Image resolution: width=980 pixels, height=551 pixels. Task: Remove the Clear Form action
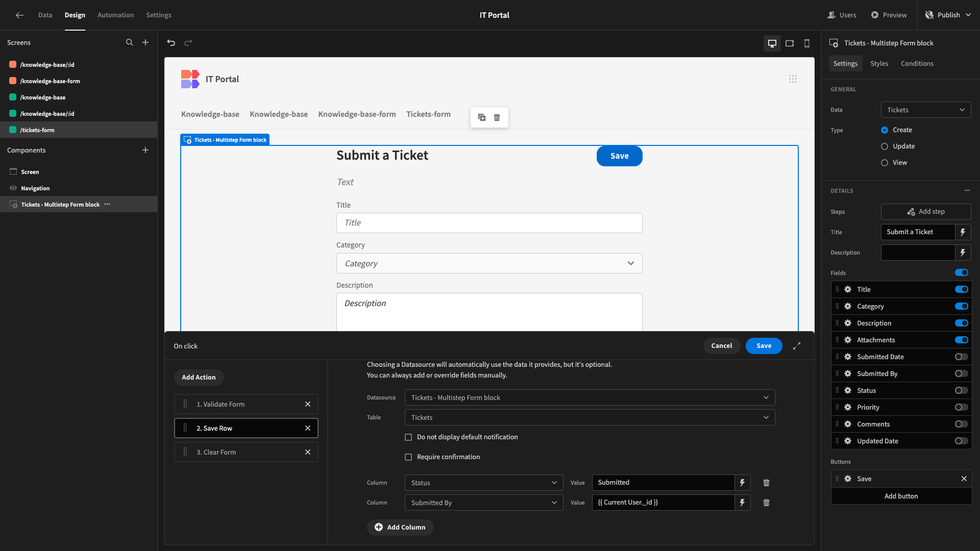pos(308,452)
